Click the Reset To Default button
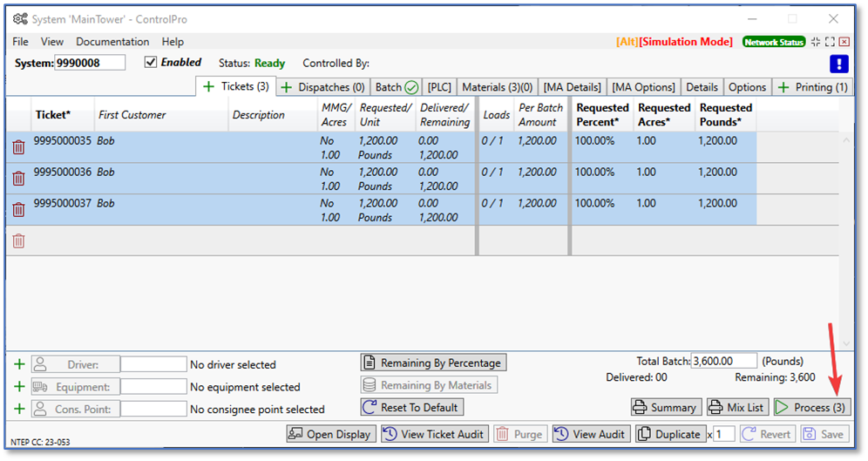868x461 pixels. (411, 407)
